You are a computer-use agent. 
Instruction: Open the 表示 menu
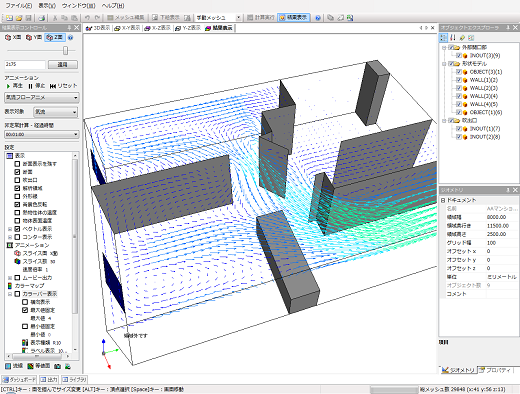[47, 6]
